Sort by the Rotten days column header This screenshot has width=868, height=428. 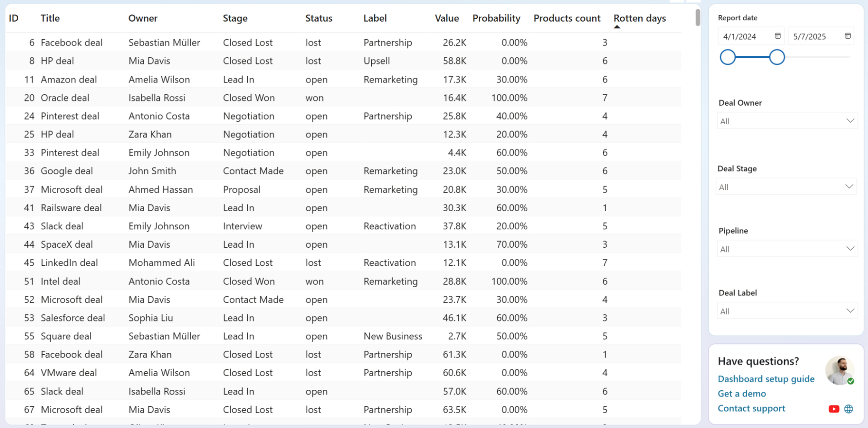[640, 18]
